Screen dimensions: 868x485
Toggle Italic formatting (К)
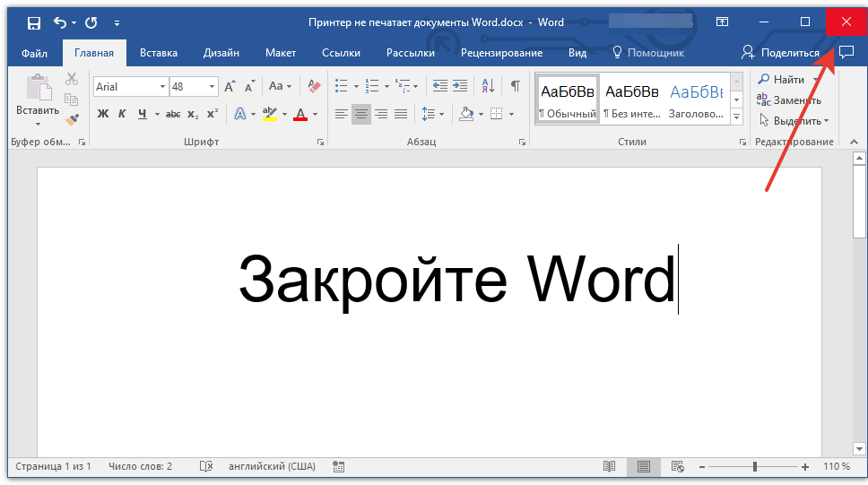coord(122,114)
